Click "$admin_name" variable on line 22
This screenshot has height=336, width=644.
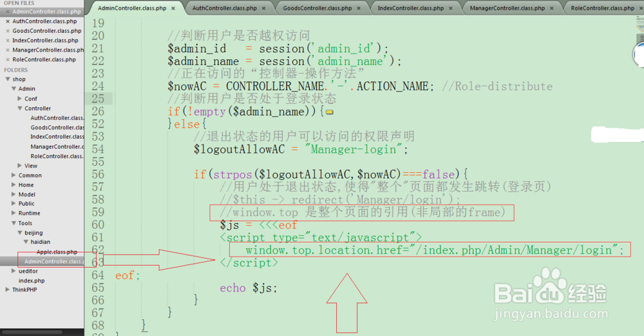204,61
